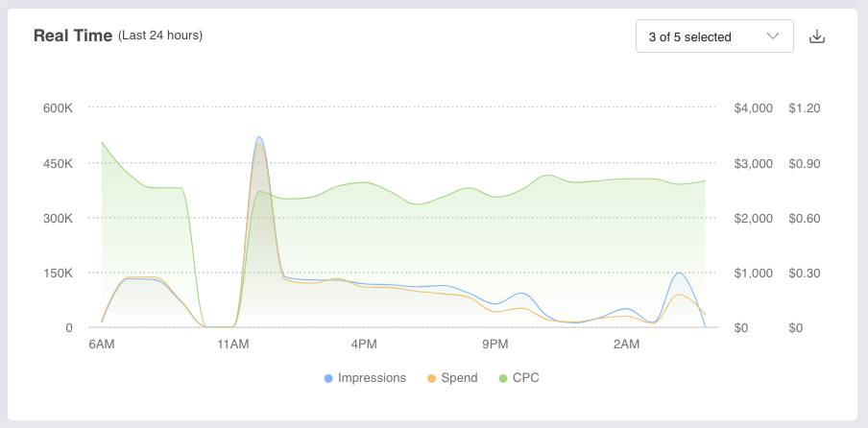
Task: Click the impressions peak near 12PM
Action: coord(259,137)
